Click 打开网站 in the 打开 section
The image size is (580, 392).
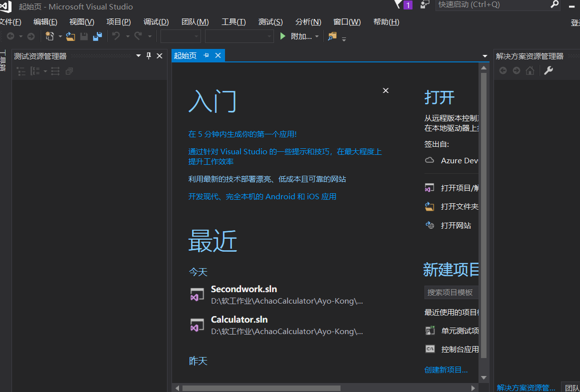point(448,225)
